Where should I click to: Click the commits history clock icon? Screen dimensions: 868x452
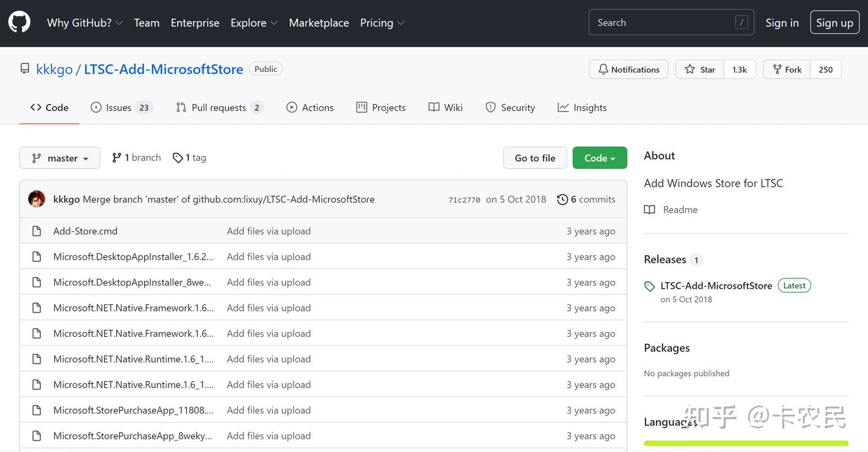coord(562,199)
